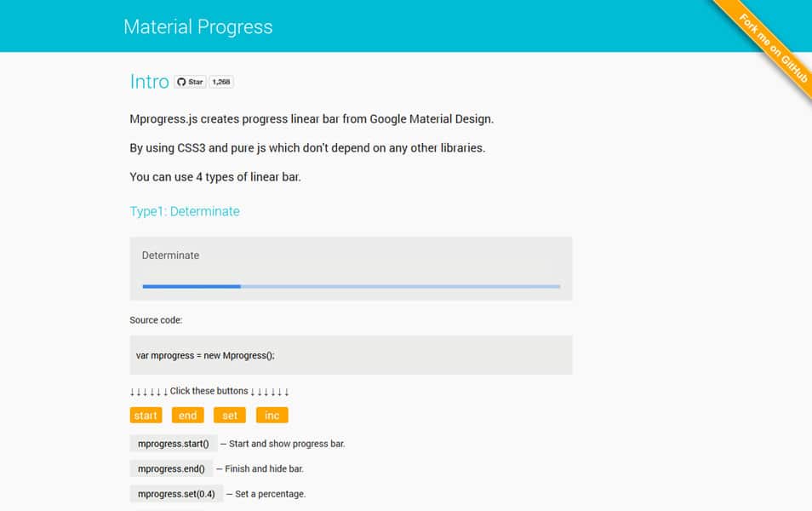The width and height of the screenshot is (812, 511).
Task: Click the Intro heading
Action: pos(149,82)
